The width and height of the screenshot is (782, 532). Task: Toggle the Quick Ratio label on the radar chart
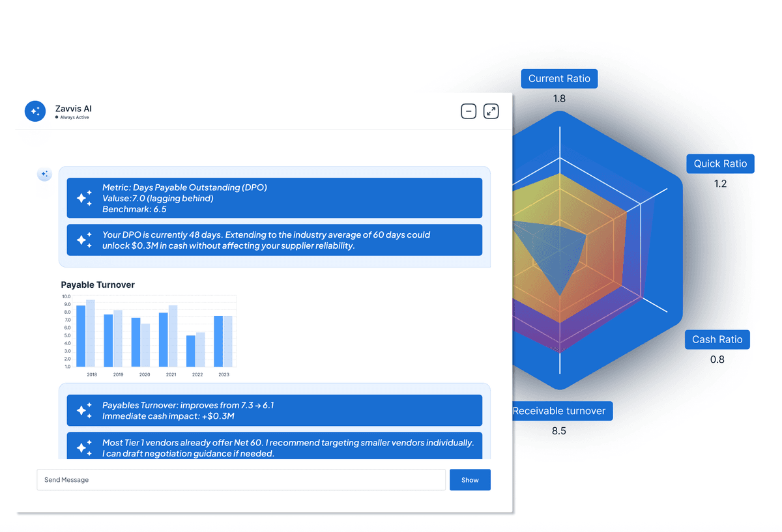[x=720, y=163]
